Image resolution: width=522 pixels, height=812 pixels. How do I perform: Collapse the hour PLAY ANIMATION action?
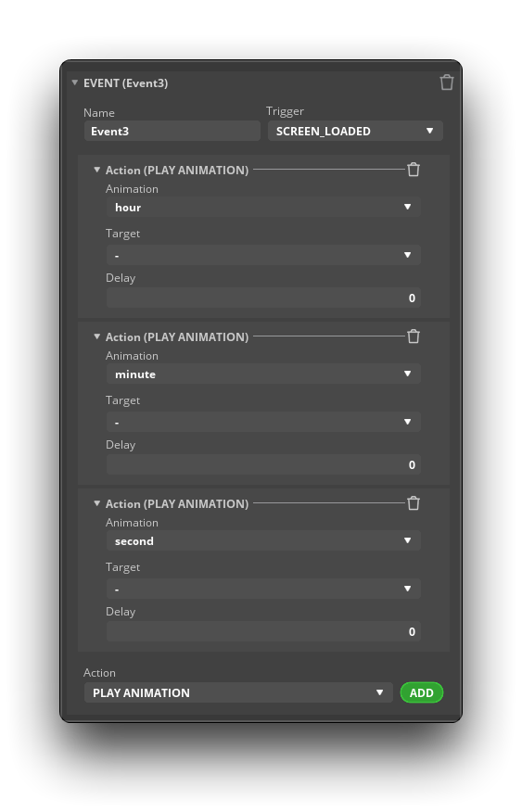pyautogui.click(x=96, y=170)
